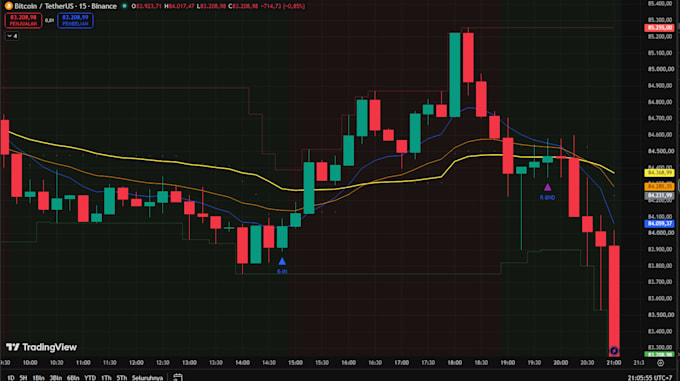The width and height of the screenshot is (680, 381).
Task: Click the 0,01 spread value between buttons
Action: 49,20
